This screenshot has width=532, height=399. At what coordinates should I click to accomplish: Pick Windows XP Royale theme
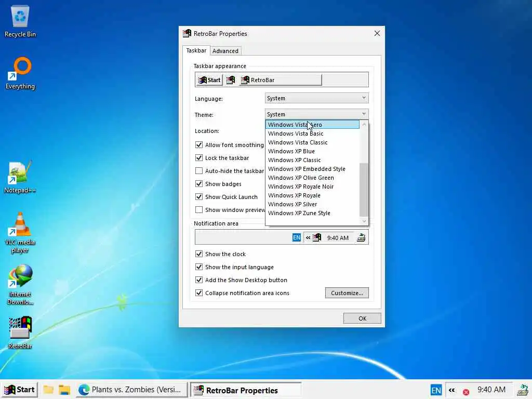(312, 195)
